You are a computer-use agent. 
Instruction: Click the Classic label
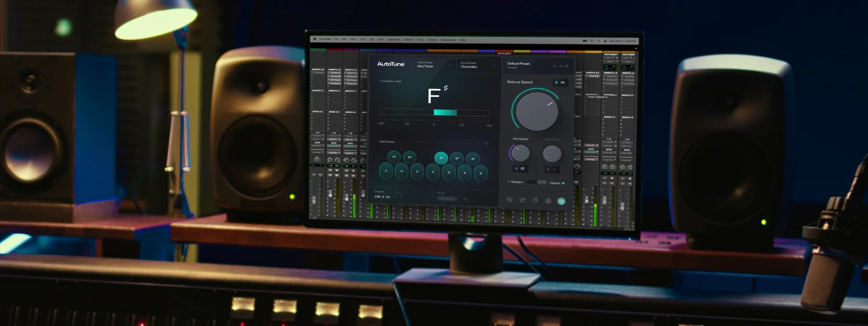[x=555, y=183]
